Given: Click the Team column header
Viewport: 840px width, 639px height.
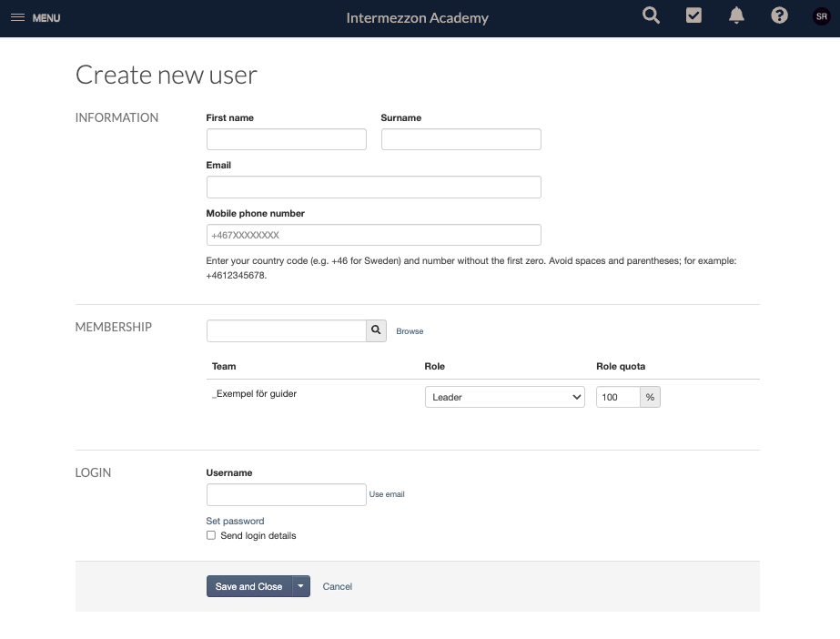Looking at the screenshot, I should pos(224,366).
